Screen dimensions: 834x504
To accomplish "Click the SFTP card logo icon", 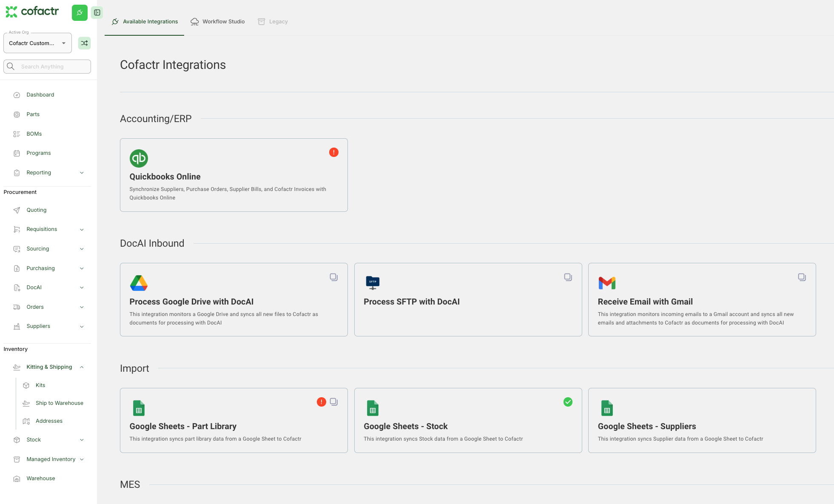I will (373, 283).
